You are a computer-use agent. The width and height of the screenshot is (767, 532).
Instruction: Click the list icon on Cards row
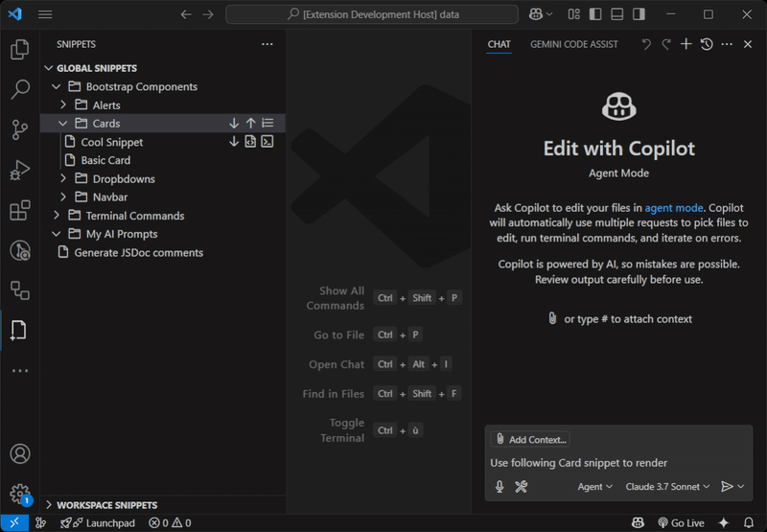click(x=267, y=124)
